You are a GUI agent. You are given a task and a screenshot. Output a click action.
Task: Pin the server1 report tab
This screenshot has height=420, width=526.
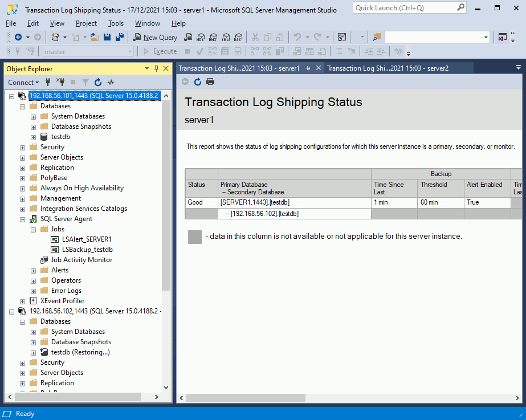pos(308,68)
